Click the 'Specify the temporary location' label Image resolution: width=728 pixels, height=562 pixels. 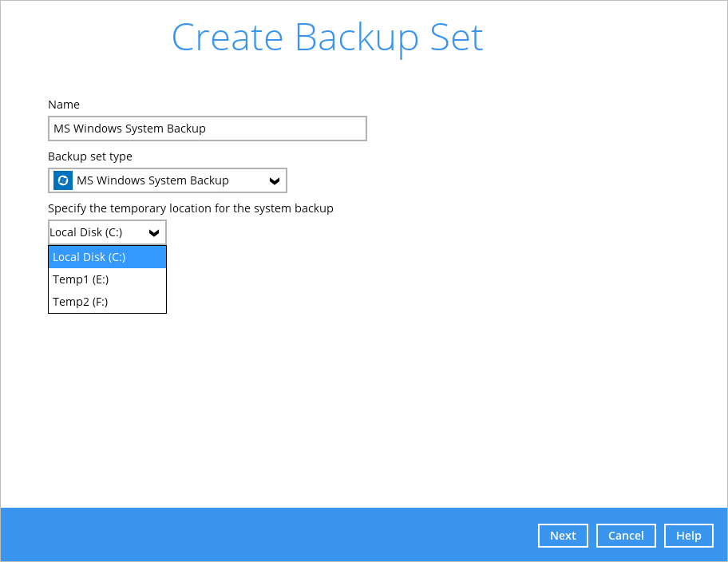[x=191, y=208]
